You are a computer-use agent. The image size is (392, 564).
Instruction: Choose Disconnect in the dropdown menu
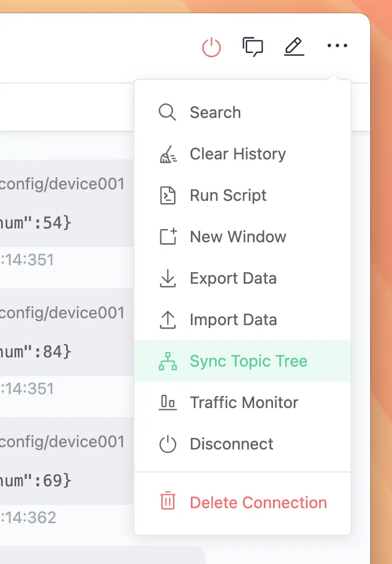coord(232,444)
